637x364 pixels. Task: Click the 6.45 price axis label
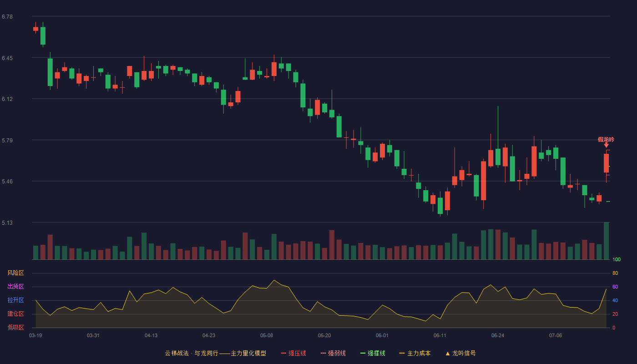click(x=7, y=58)
